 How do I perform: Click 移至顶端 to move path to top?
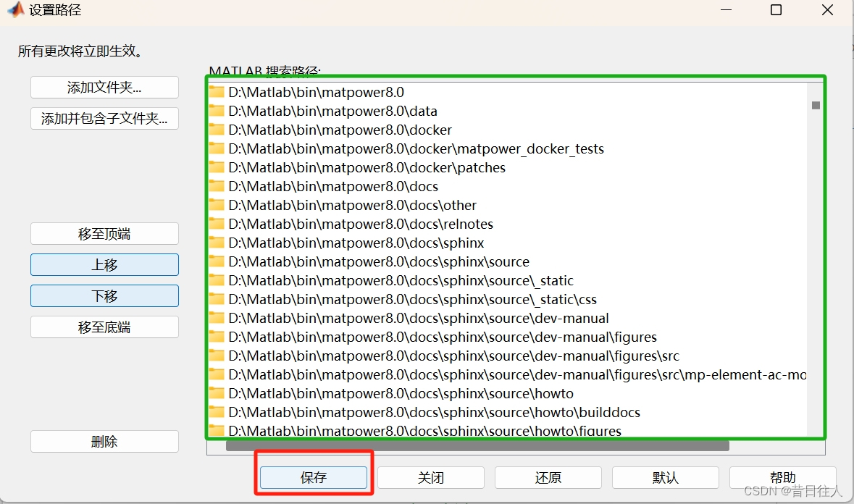point(104,233)
